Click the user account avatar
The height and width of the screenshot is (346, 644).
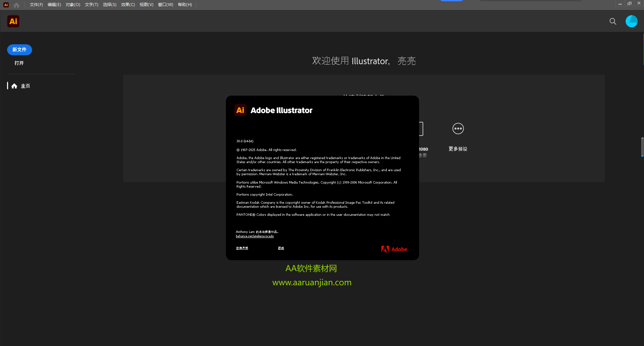pyautogui.click(x=632, y=21)
